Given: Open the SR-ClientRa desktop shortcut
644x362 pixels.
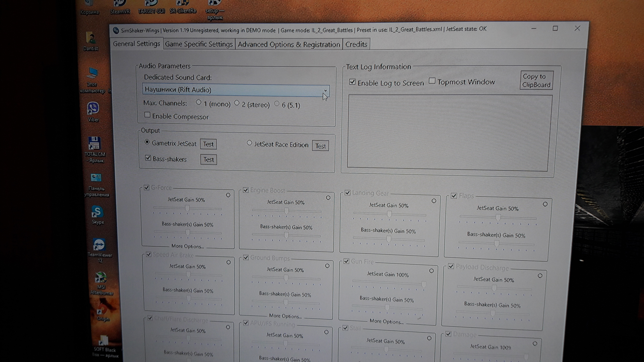Looking at the screenshot, I should [183, 7].
